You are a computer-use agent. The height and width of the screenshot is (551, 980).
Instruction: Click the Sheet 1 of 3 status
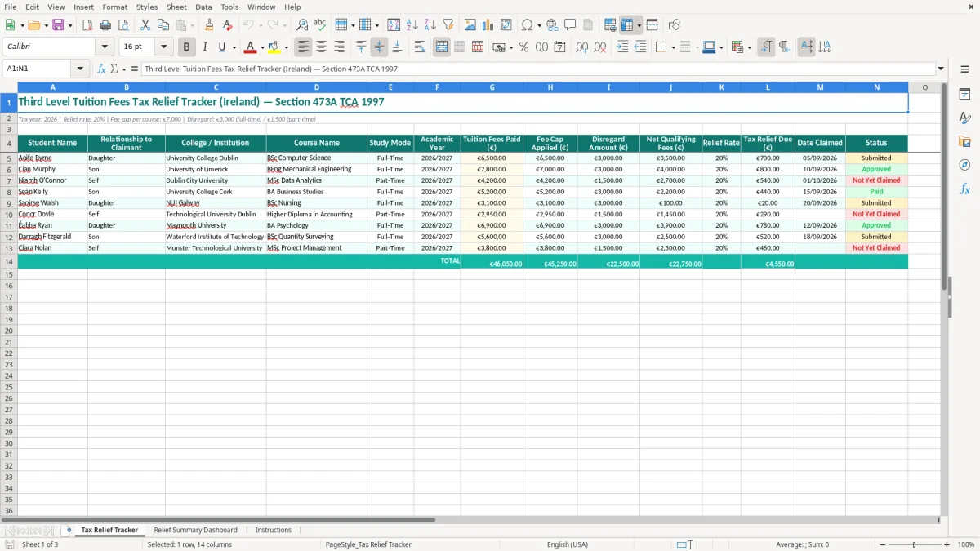(40, 544)
